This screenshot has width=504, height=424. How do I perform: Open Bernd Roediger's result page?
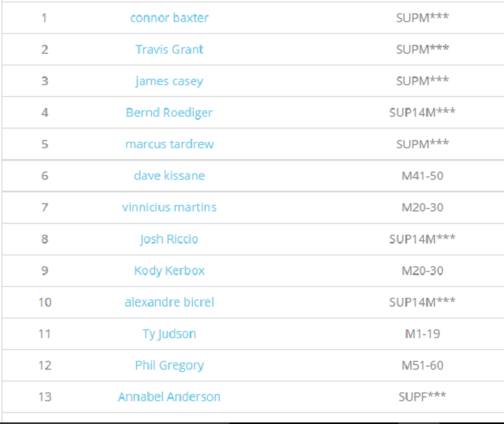pyautogui.click(x=169, y=112)
